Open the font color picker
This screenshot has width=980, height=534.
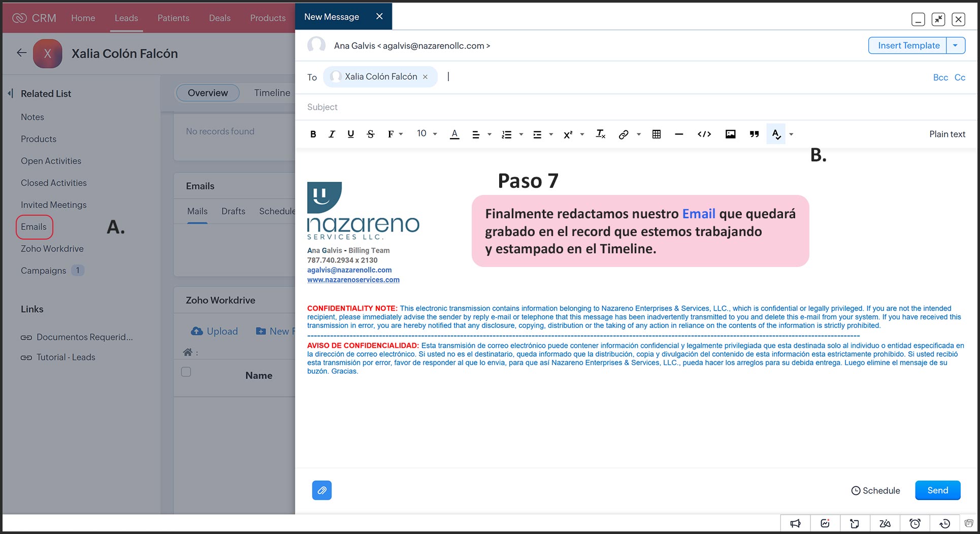pyautogui.click(x=454, y=134)
